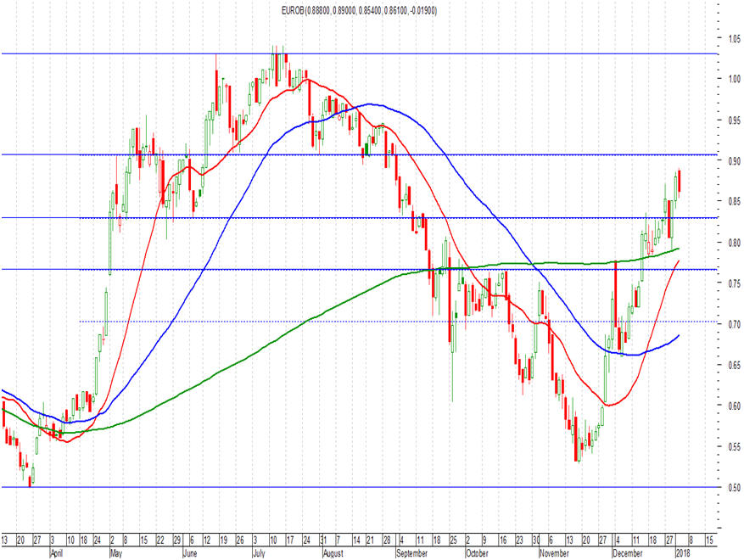
Task: Click the 28 date tick label
Action: point(387,540)
